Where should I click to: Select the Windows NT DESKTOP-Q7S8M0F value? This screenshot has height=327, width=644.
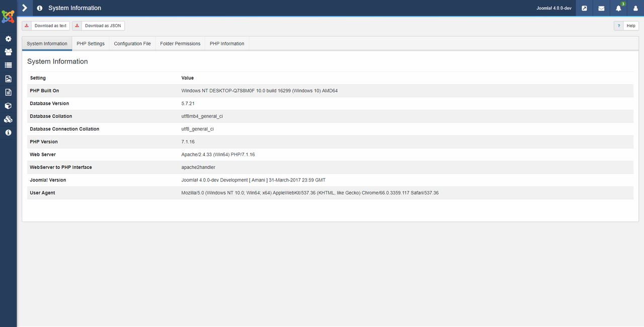click(x=260, y=91)
